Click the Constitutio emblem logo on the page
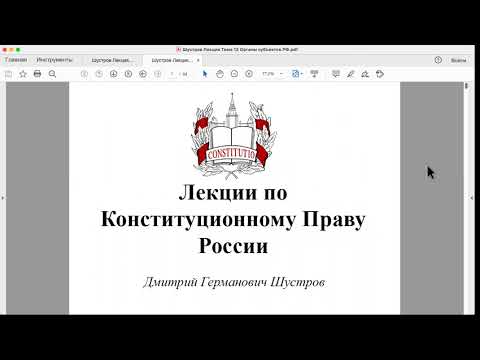 [233, 136]
